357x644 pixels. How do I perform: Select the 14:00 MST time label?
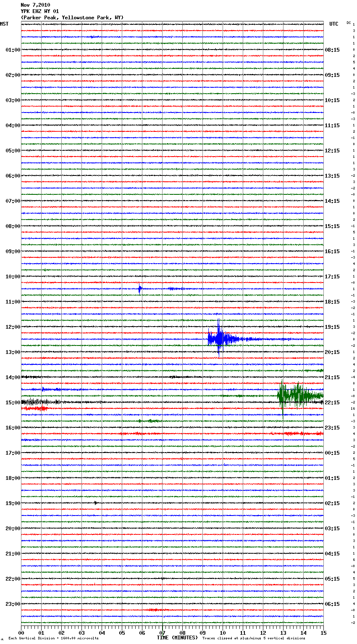13,377
